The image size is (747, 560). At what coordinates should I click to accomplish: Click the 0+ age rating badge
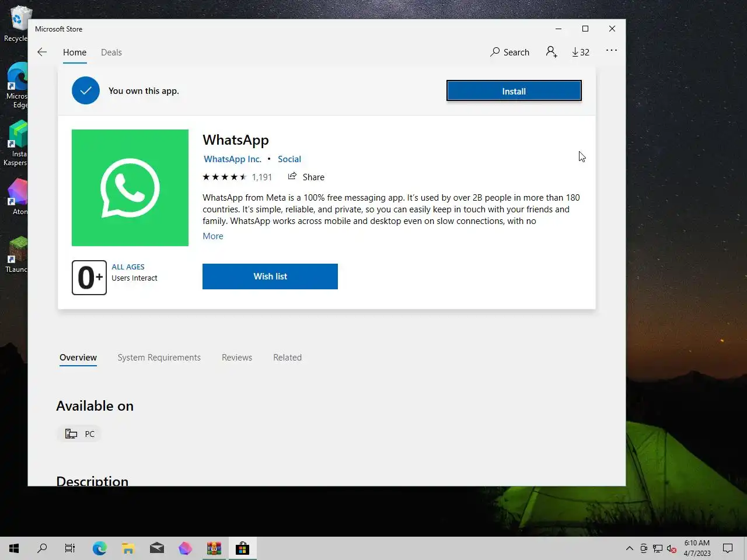89,278
